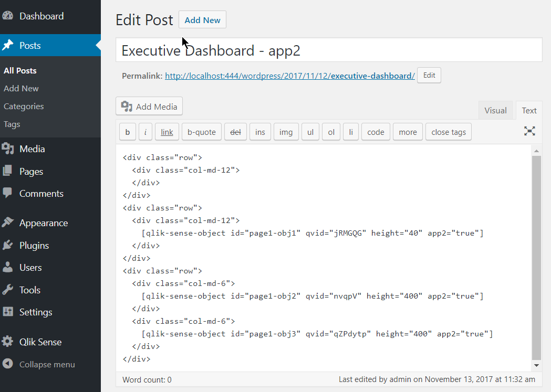This screenshot has height=392, width=551.
Task: Click Edit next to the permalink
Action: tap(429, 76)
